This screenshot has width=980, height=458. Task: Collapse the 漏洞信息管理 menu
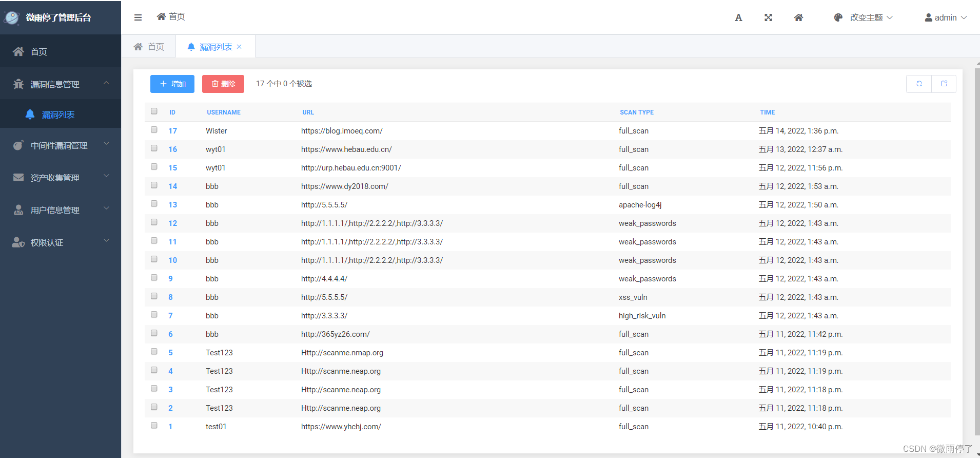(x=106, y=83)
